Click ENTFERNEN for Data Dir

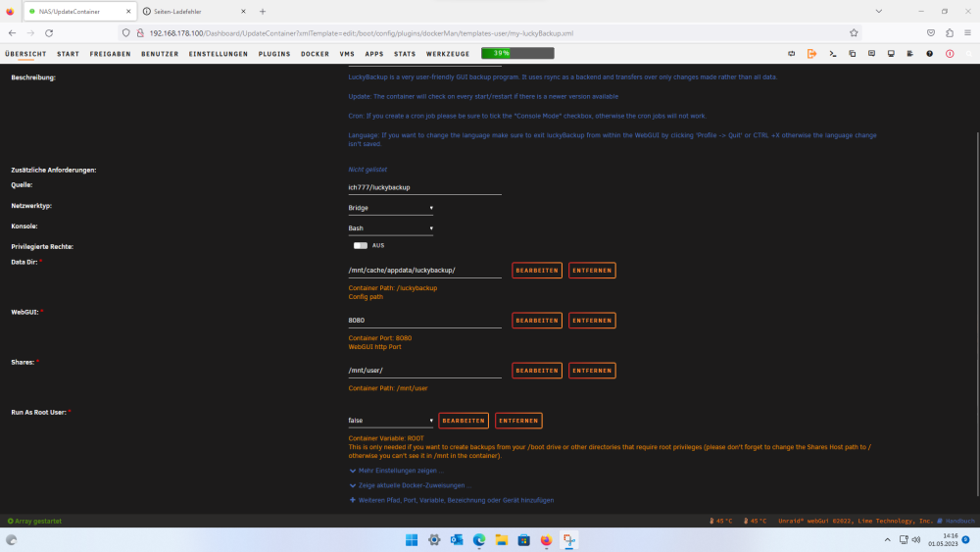[592, 271]
